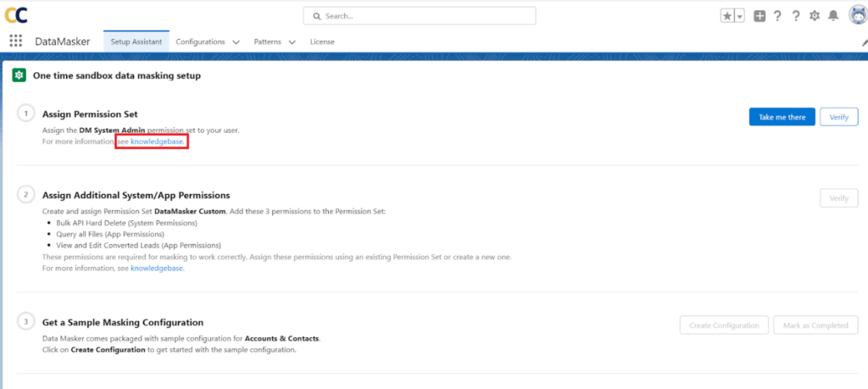Image resolution: width=868 pixels, height=389 pixels.
Task: Switch to the License tab
Action: pos(322,42)
